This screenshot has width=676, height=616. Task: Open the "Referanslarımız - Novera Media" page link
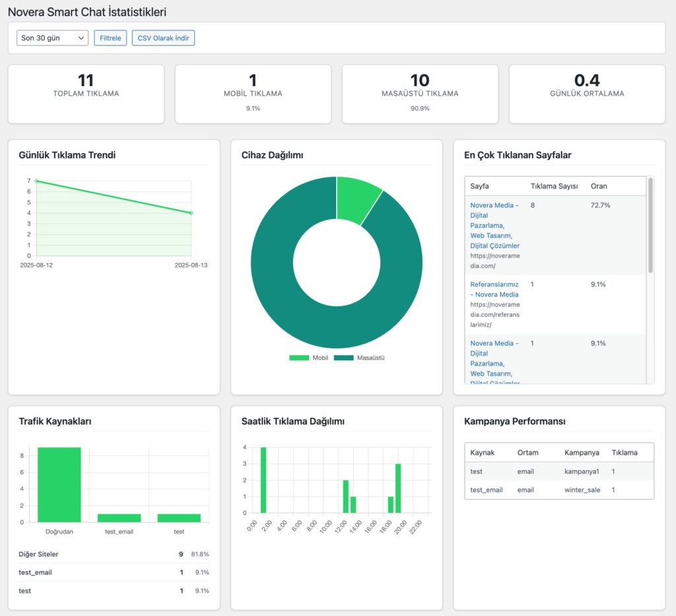(494, 289)
